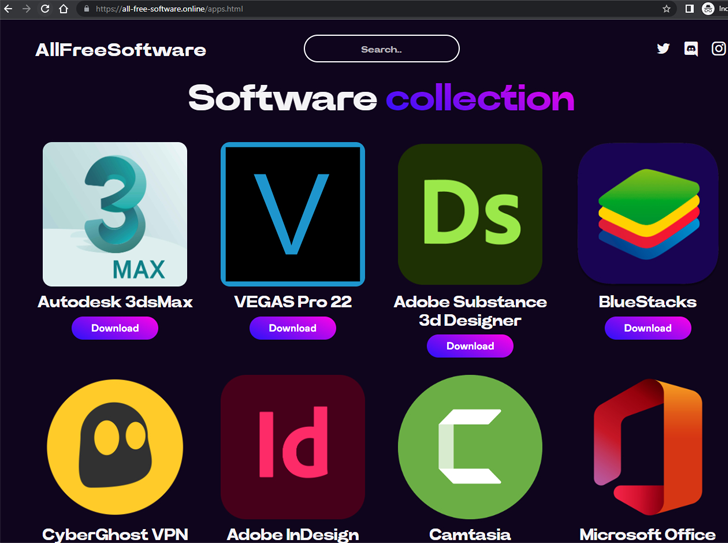Image resolution: width=728 pixels, height=543 pixels.
Task: Bookmark this page with the star icon
Action: pos(667,9)
